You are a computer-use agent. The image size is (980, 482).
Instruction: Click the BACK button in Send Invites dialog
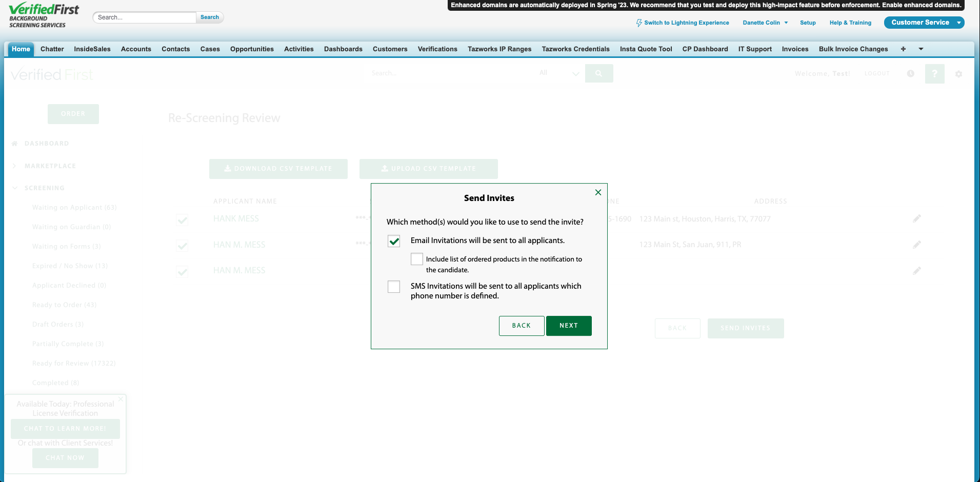tap(522, 326)
